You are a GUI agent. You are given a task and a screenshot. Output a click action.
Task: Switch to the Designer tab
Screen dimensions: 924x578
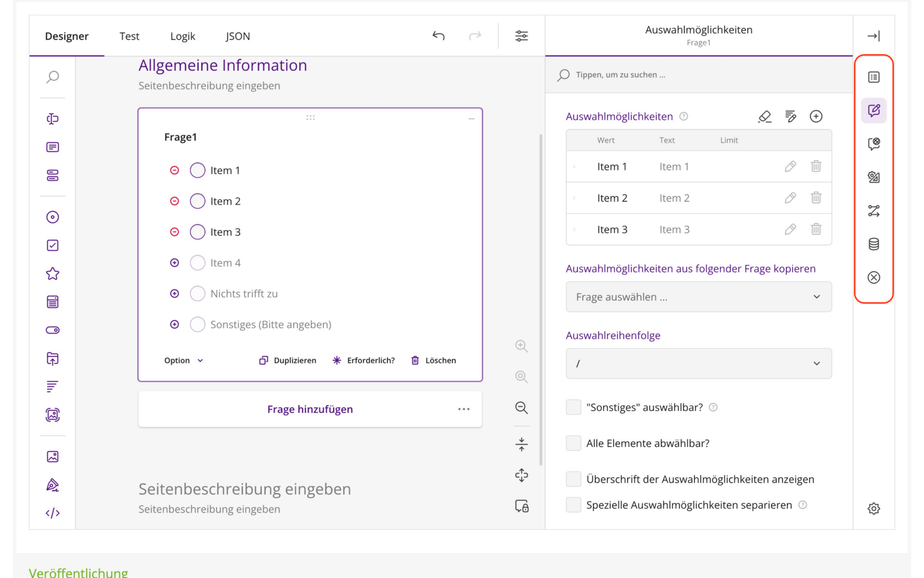[67, 36]
